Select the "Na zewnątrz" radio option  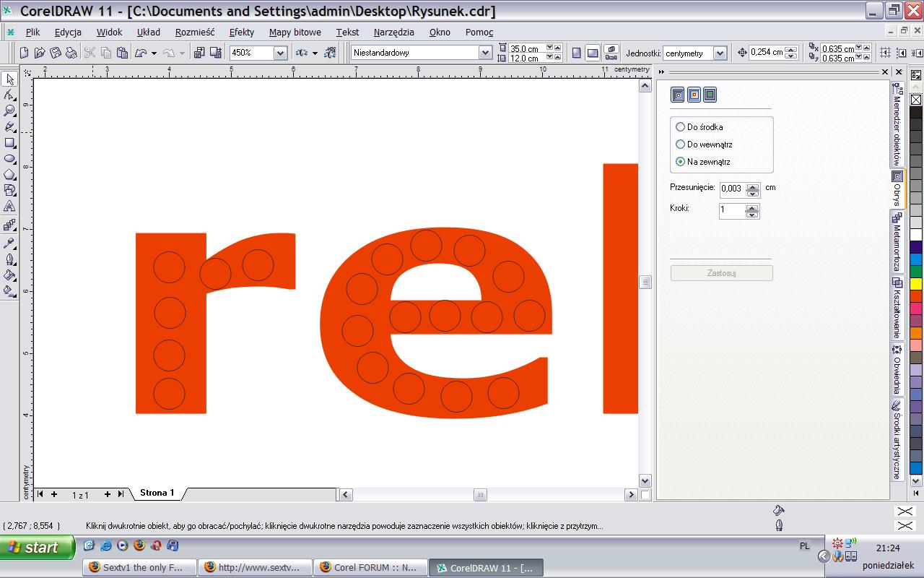click(680, 162)
